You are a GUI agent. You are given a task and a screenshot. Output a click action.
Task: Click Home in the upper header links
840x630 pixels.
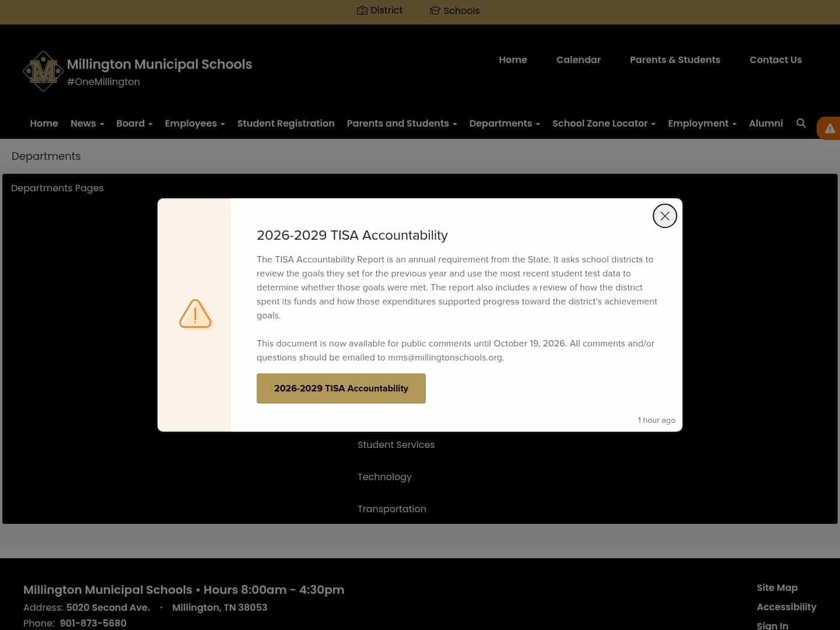coord(513,60)
